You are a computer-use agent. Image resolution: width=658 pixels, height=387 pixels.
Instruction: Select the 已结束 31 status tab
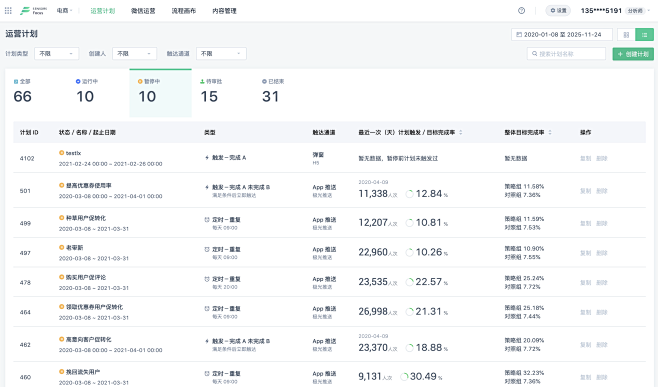tap(285, 93)
